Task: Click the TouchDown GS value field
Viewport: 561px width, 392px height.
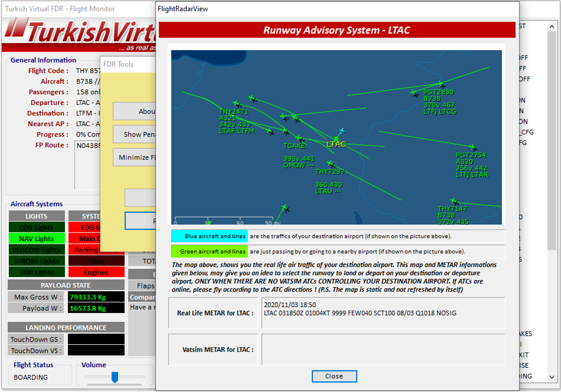Action: 96,340
